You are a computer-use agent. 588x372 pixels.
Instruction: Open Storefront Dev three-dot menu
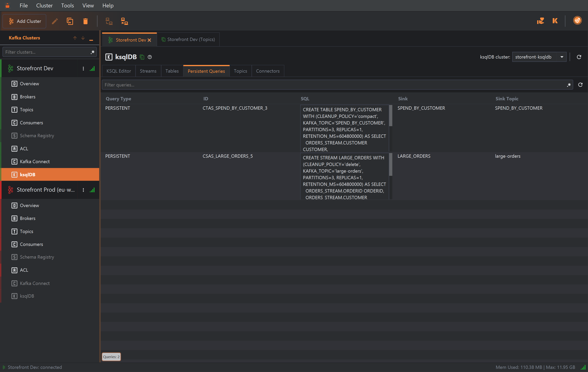pos(83,69)
